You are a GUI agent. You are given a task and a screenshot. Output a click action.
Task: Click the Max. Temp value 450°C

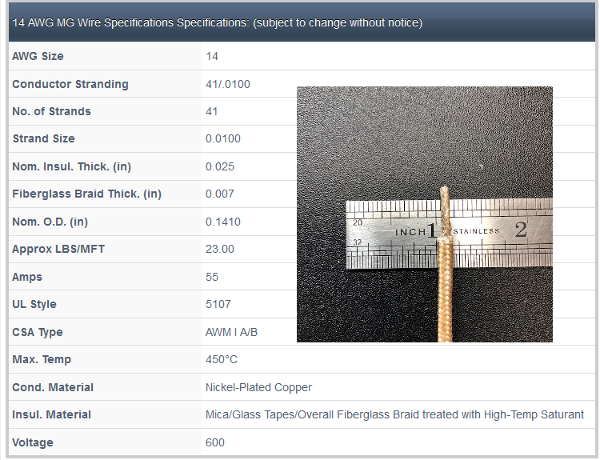[221, 359]
